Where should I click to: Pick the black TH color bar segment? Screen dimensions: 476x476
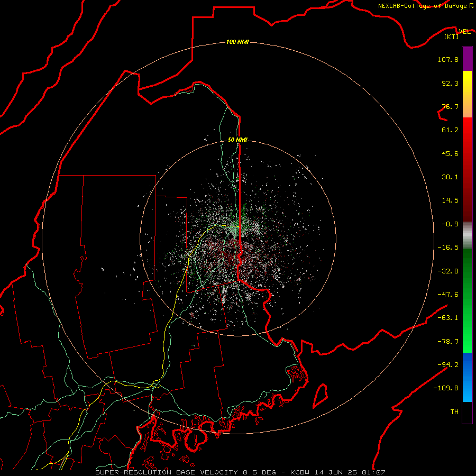[467, 412]
